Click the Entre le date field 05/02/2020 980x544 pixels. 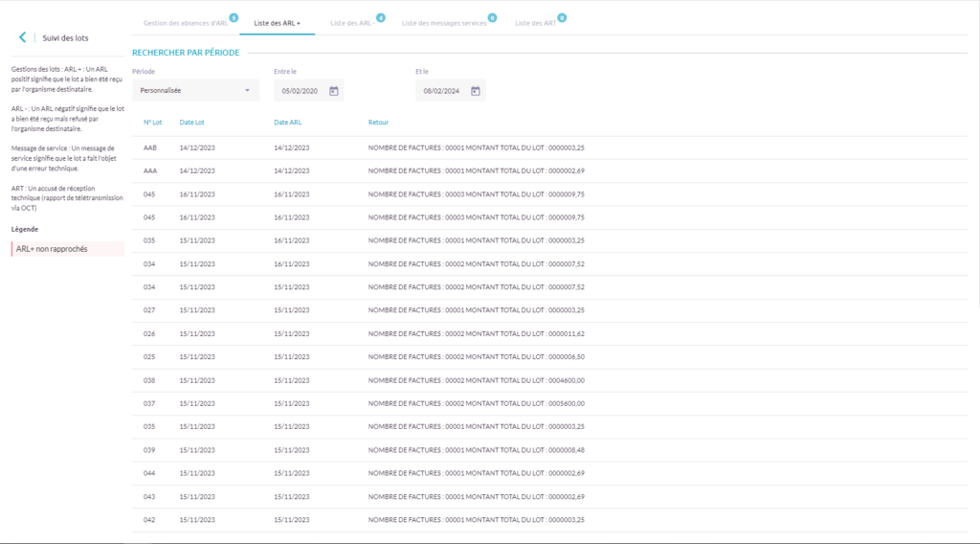pyautogui.click(x=299, y=91)
